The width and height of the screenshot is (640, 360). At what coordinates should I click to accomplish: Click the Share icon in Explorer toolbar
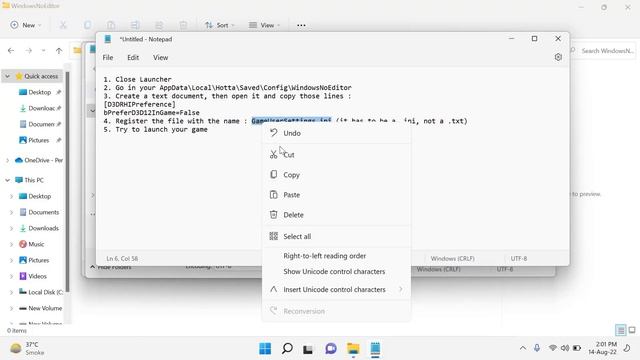click(x=159, y=25)
